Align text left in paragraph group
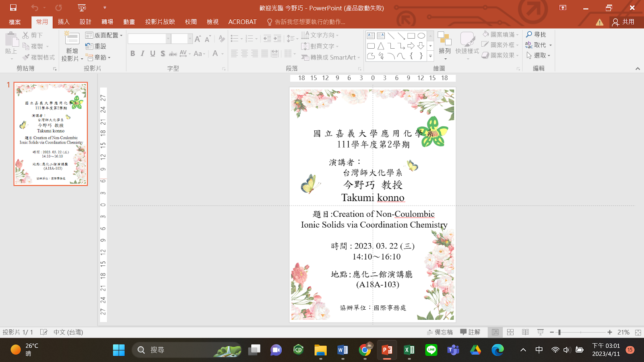Screen dimensions: 644x362 tap(234, 53)
